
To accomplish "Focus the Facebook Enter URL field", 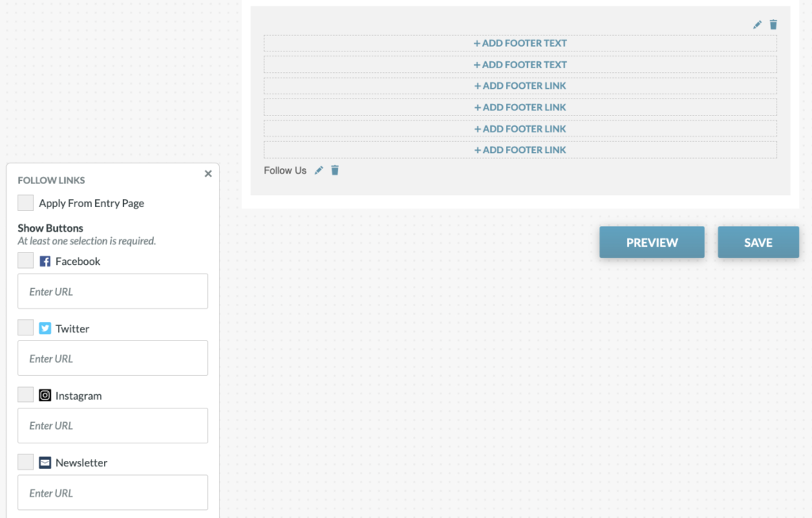I will pyautogui.click(x=113, y=291).
